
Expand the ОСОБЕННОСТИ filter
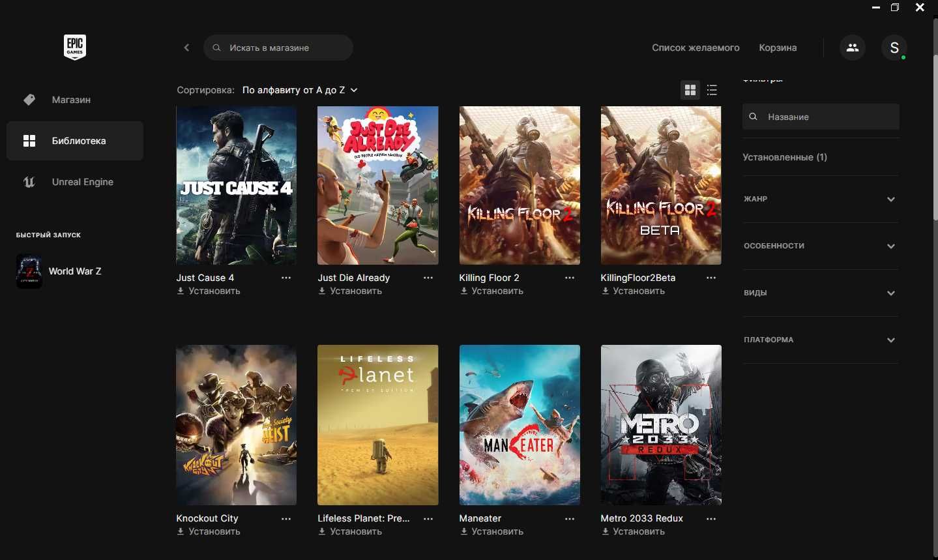(821, 246)
